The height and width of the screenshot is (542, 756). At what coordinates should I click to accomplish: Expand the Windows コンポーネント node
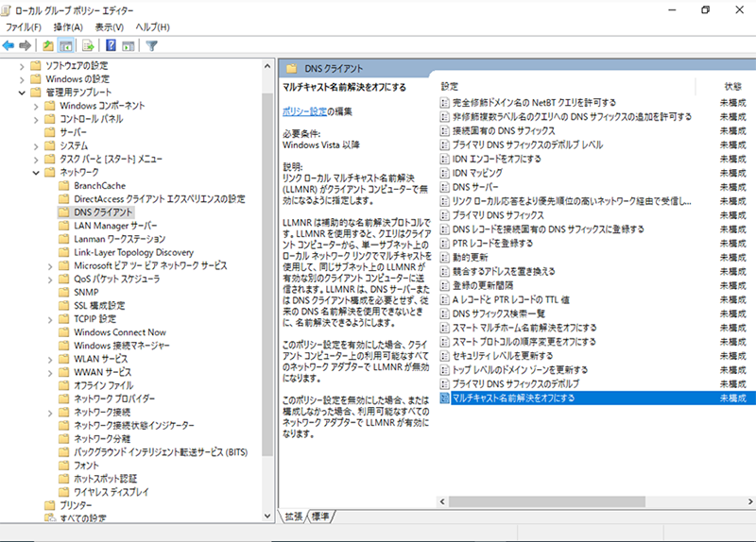pos(36,106)
